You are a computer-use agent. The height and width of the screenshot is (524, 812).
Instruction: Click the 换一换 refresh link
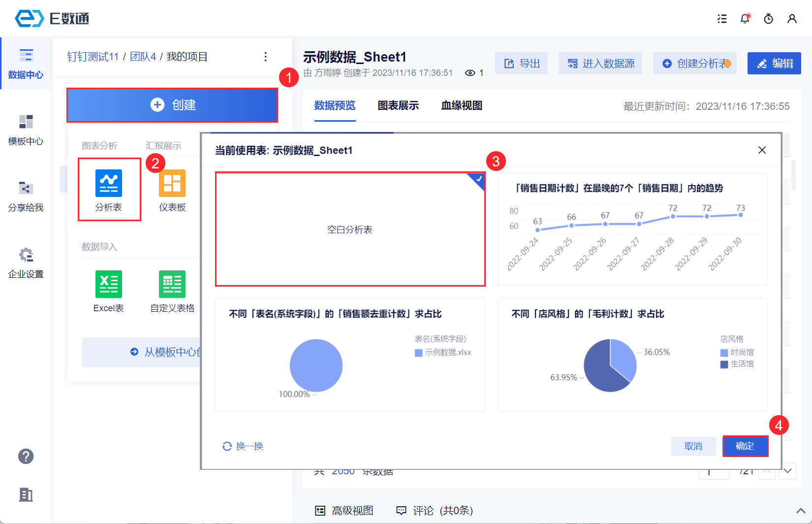pyautogui.click(x=243, y=446)
